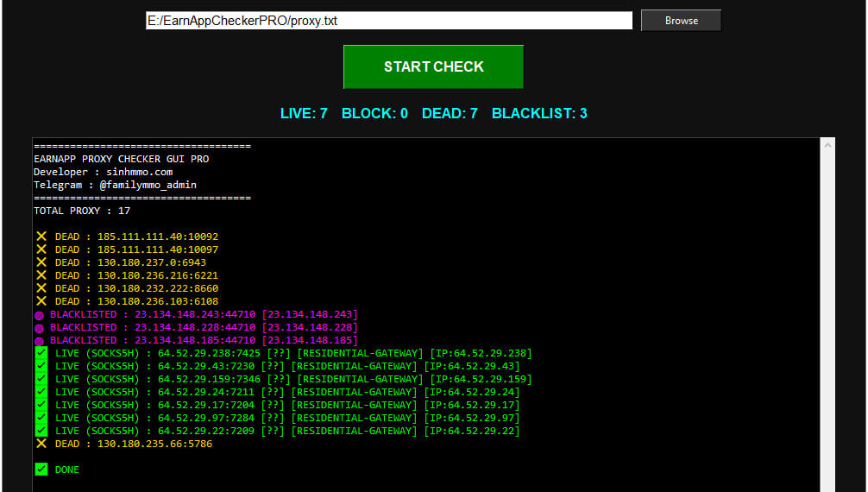
Task: Click the address 130.180.237.0:6943
Action: pos(152,262)
